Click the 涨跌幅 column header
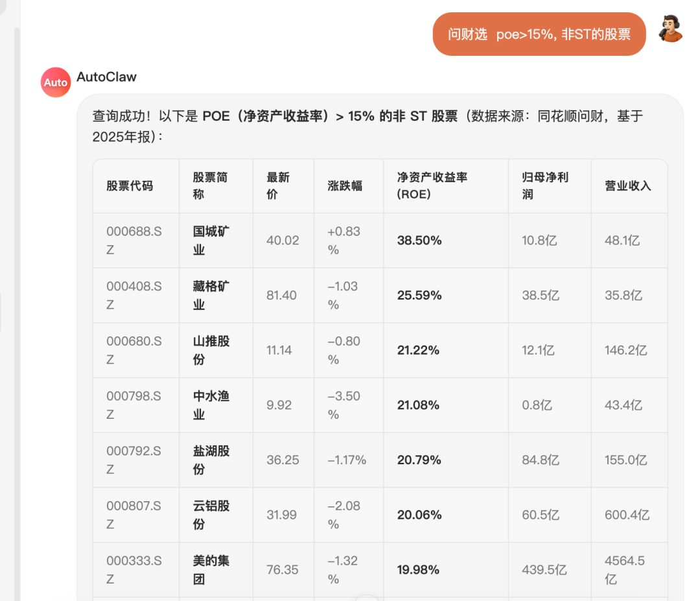 click(345, 186)
